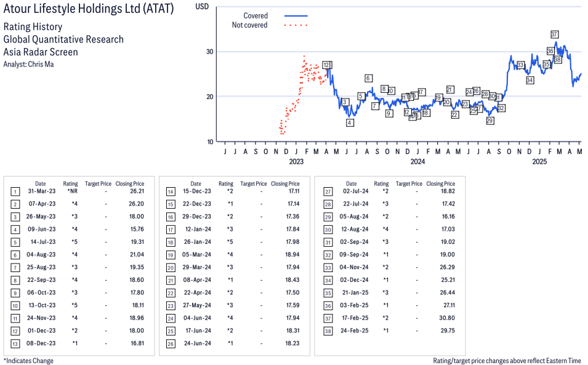Select marker 5 on the price chart
Viewport: 588px width, 365px height.
[x=361, y=96]
